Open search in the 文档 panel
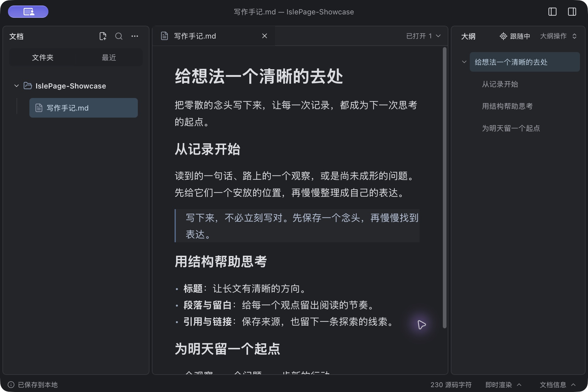Screen dimensions: 588x392 point(119,36)
